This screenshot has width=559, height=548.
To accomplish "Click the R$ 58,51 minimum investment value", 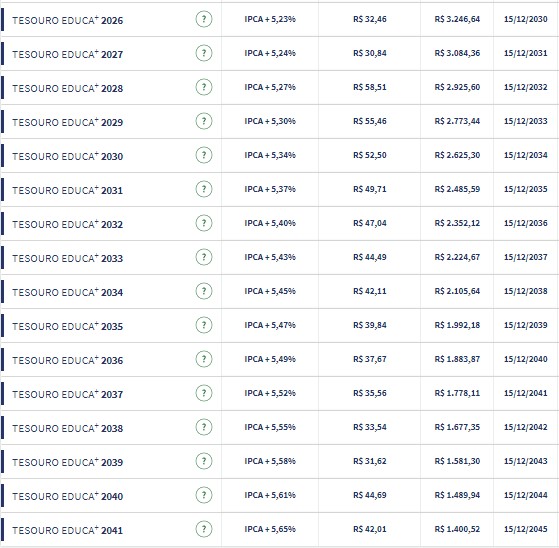I will 370,87.
